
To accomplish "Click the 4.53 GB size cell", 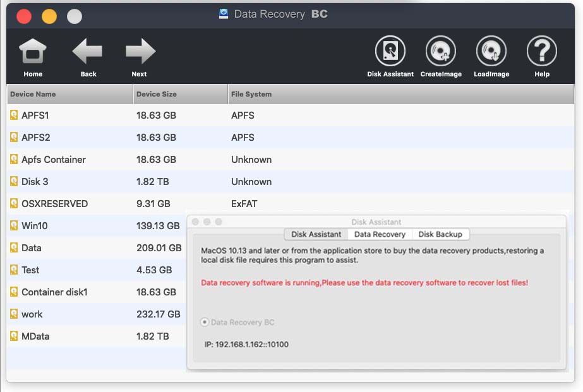I will pyautogui.click(x=154, y=270).
